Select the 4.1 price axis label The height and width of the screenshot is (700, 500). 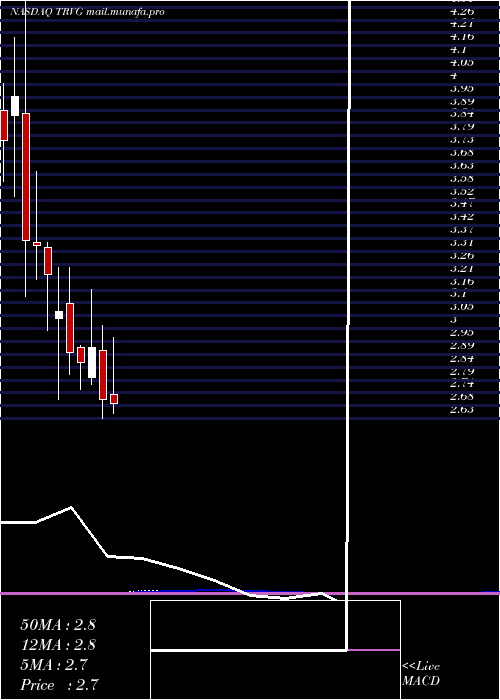pyautogui.click(x=458, y=50)
